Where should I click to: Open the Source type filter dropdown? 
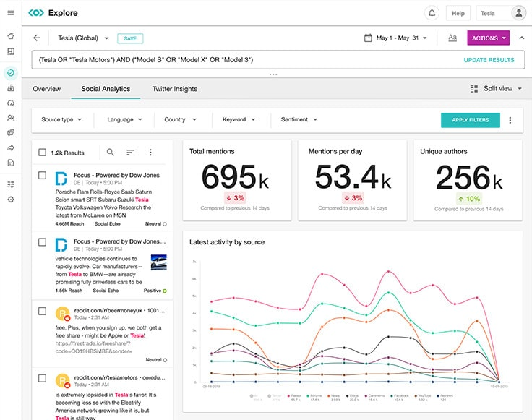(x=61, y=119)
